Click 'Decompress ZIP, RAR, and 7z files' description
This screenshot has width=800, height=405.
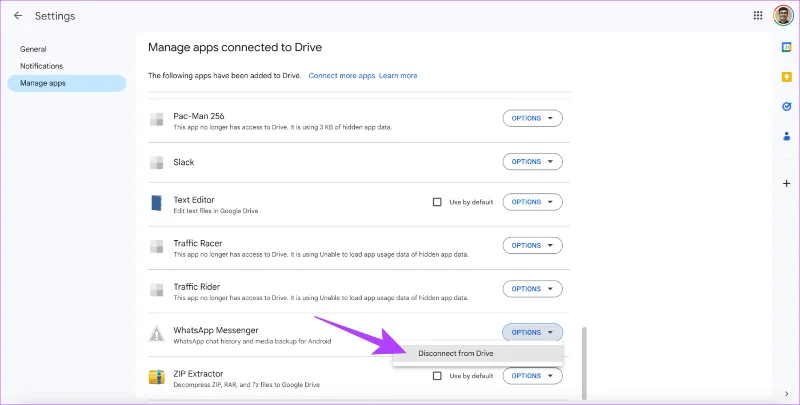[x=246, y=385]
